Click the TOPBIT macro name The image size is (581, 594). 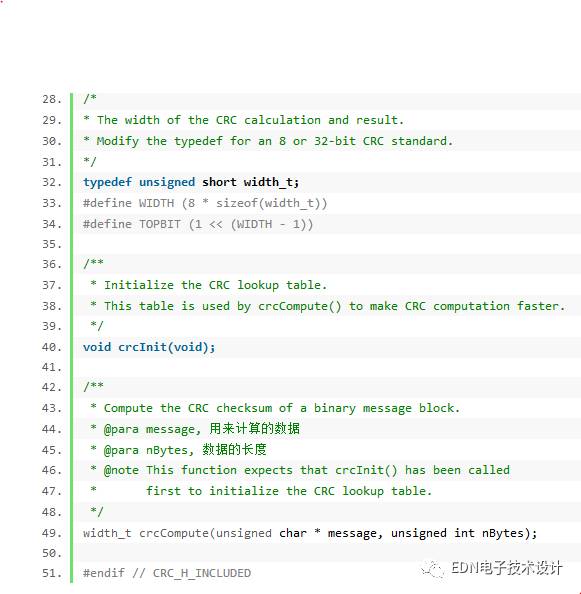(159, 224)
